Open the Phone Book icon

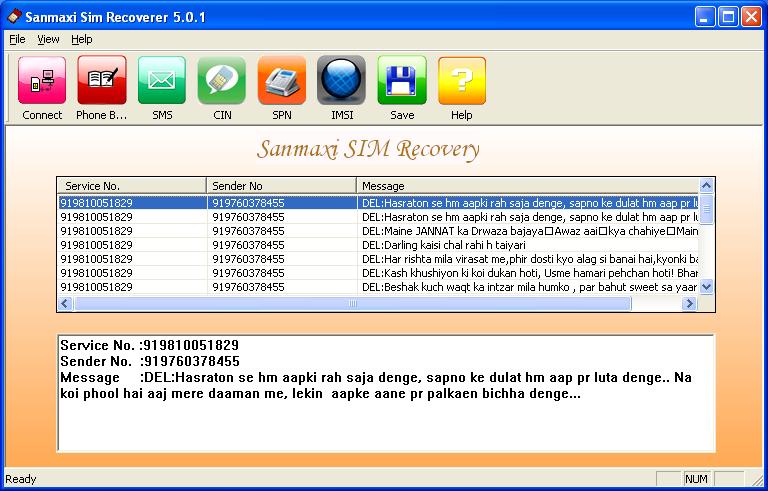pyautogui.click(x=102, y=81)
